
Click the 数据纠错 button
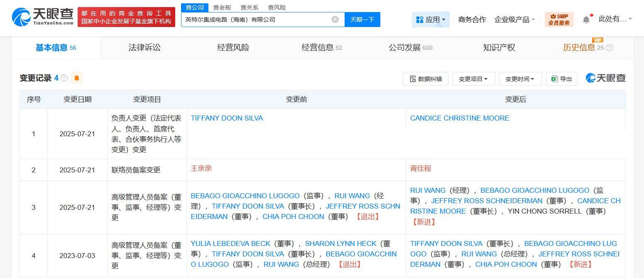[x=426, y=79]
